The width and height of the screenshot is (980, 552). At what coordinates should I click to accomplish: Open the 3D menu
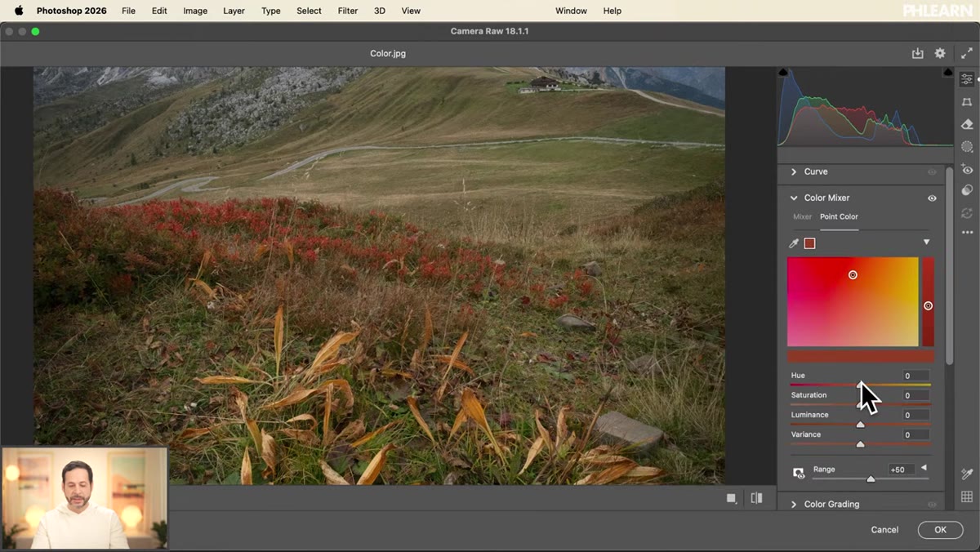coord(380,11)
